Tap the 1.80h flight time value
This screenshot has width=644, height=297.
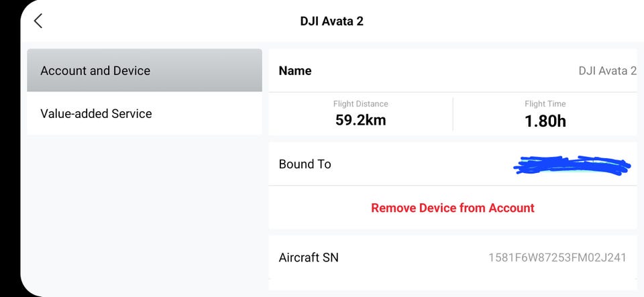[x=545, y=121]
